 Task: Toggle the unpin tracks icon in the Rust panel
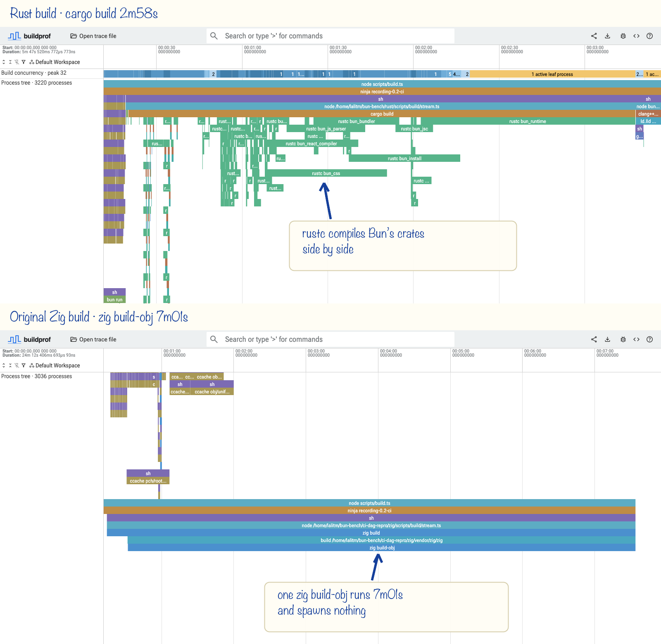(x=17, y=62)
